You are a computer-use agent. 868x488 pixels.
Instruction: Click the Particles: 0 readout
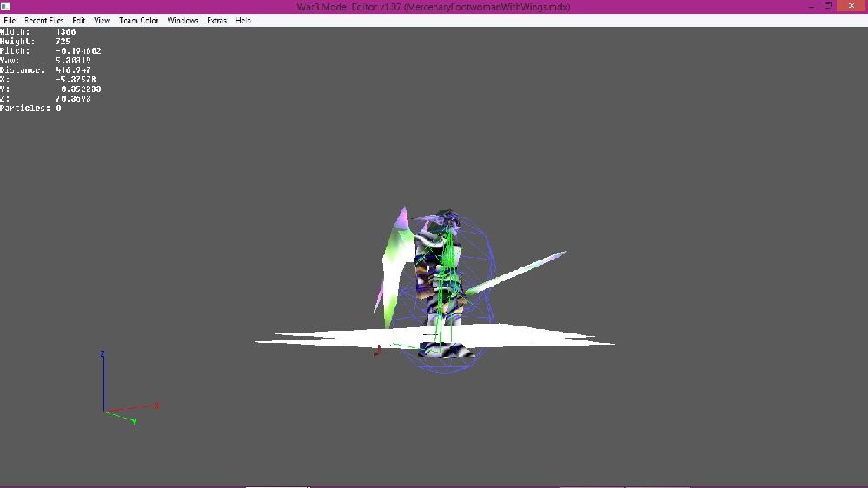pyautogui.click(x=30, y=109)
